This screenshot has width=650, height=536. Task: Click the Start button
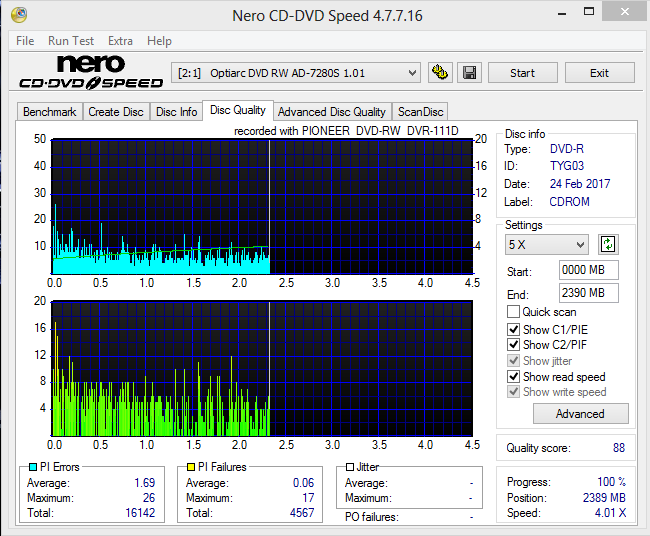522,73
